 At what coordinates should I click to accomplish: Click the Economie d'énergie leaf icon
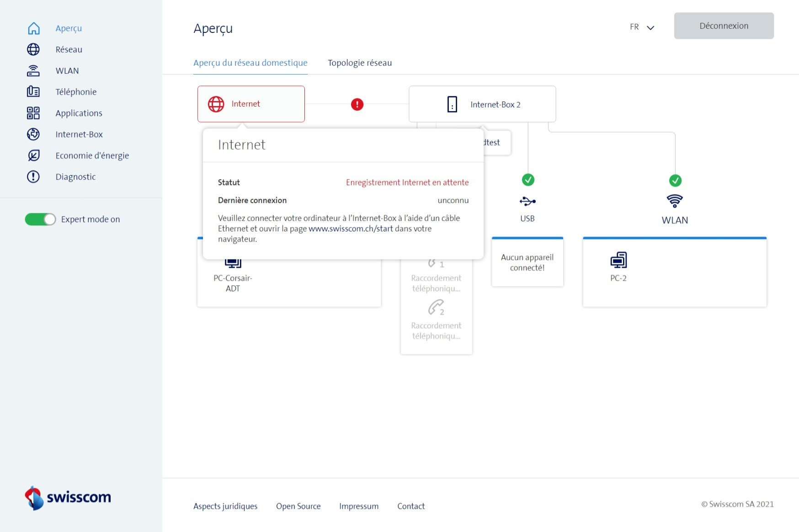(x=33, y=156)
